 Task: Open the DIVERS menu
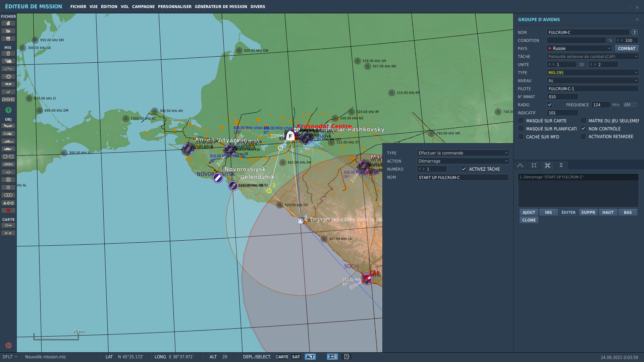click(x=258, y=6)
